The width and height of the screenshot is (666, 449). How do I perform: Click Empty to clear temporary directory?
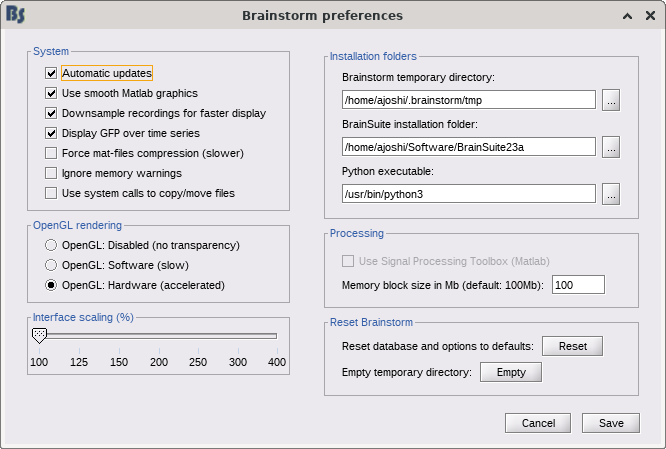(511, 372)
